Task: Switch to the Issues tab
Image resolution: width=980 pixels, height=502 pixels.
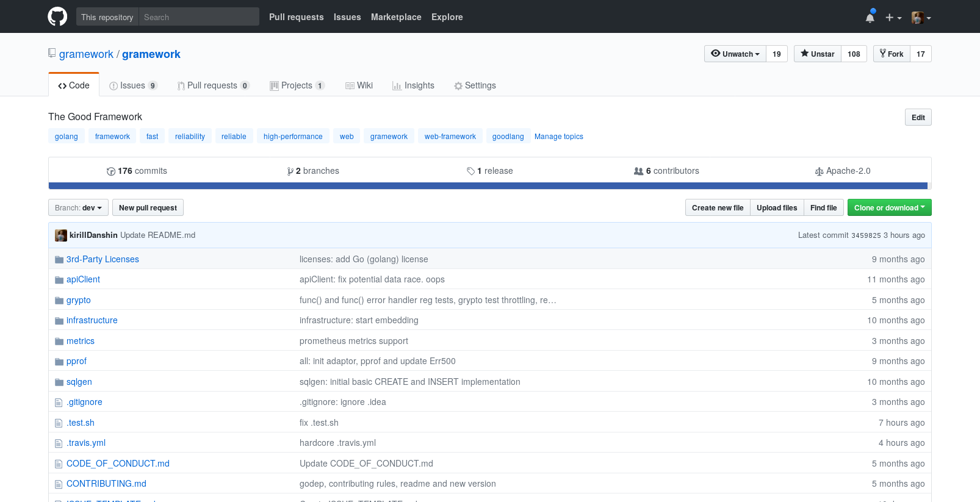Action: point(133,85)
